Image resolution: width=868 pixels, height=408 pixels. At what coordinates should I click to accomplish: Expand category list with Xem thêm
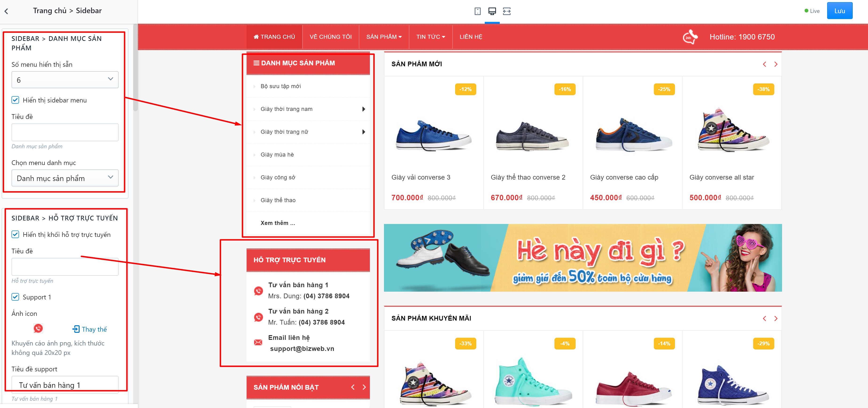click(x=278, y=223)
